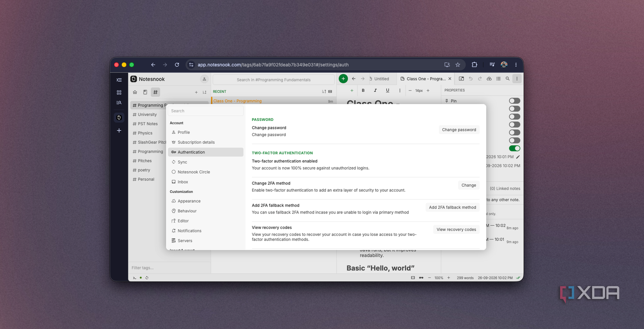Open Editor customization settings
644x329 pixels.
click(x=206, y=221)
